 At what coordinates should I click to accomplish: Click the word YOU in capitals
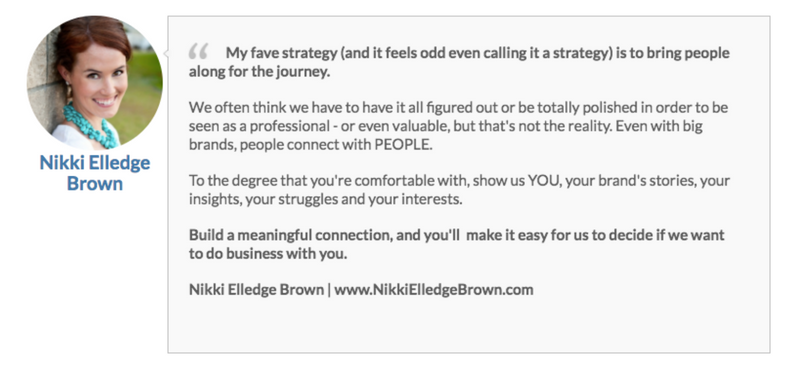[x=543, y=181]
